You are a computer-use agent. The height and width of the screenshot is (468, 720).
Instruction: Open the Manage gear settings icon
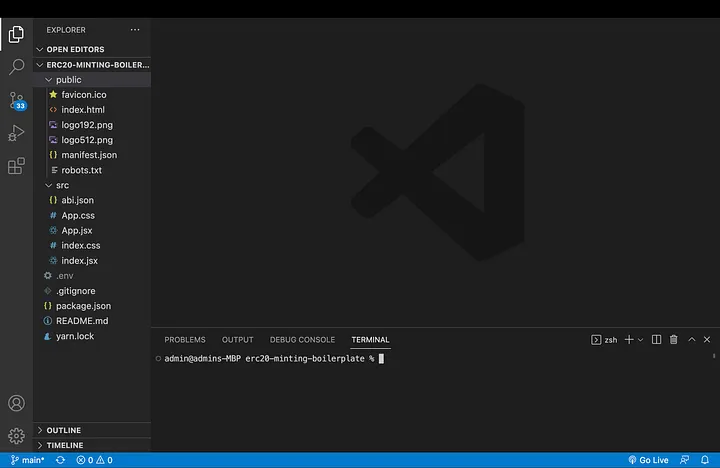(x=16, y=436)
